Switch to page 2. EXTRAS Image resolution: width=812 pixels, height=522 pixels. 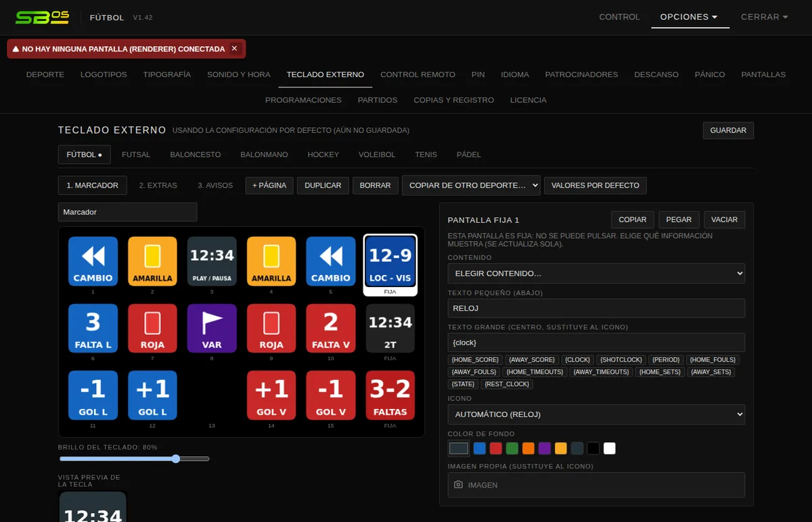click(x=158, y=186)
